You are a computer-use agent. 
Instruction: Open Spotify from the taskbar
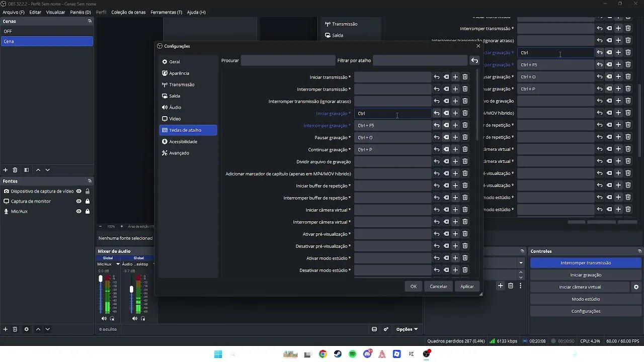point(353,354)
